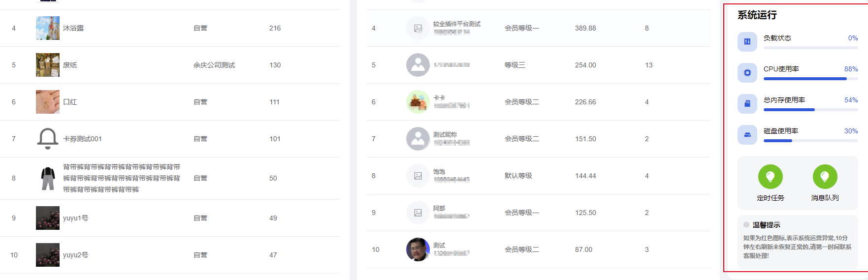The image size is (868, 280).
Task: Click the yuyu2号 product name
Action: point(75,255)
